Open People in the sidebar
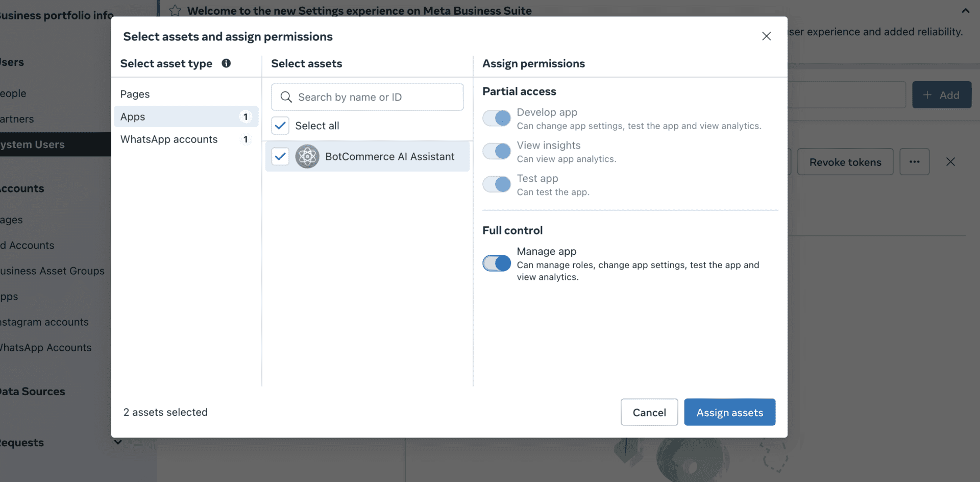The image size is (980, 482). coord(13,93)
